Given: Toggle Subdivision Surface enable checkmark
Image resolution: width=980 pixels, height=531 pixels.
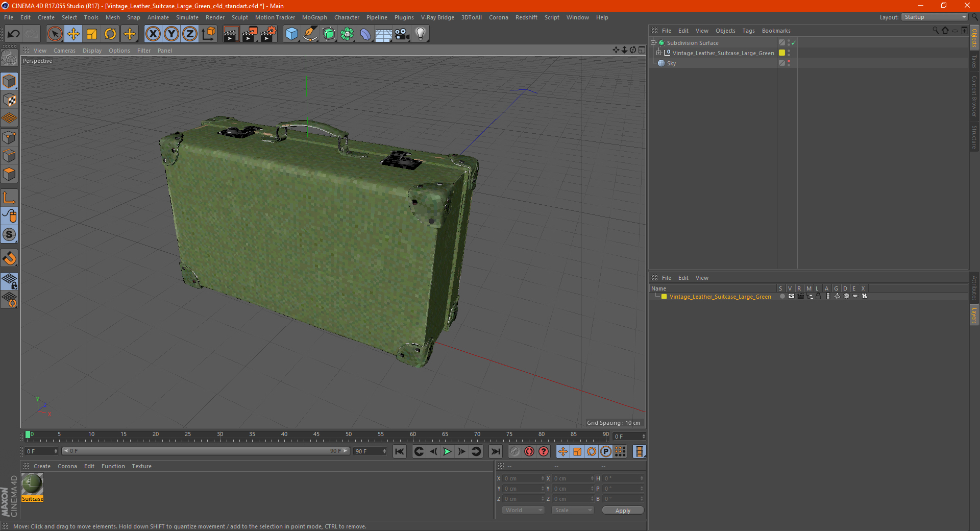Looking at the screenshot, I should click(x=794, y=43).
